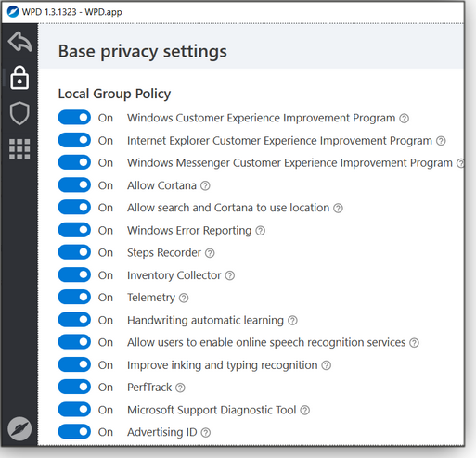This screenshot has height=458, width=476.
Task: Disable the Telemetry switch
Action: 74,297
